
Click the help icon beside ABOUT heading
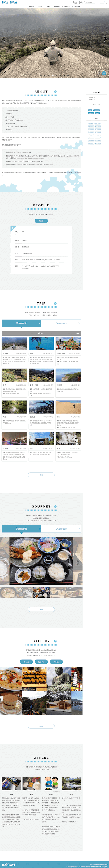point(55,91)
